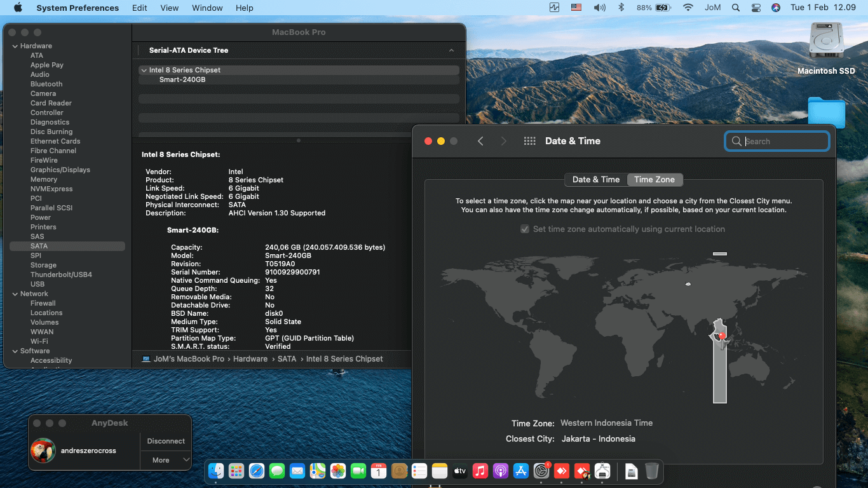Collapse the Hardware section in sidebar
Viewport: 868px width, 488px height.
tap(15, 46)
